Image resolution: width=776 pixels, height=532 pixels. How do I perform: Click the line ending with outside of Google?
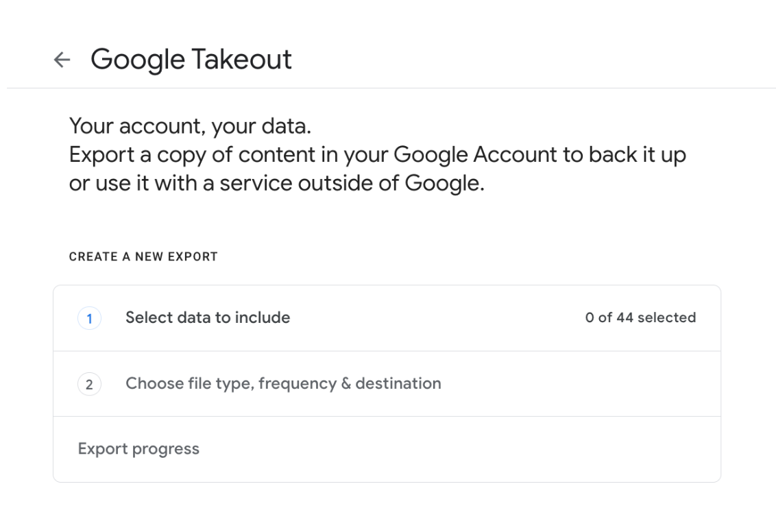[x=277, y=184]
